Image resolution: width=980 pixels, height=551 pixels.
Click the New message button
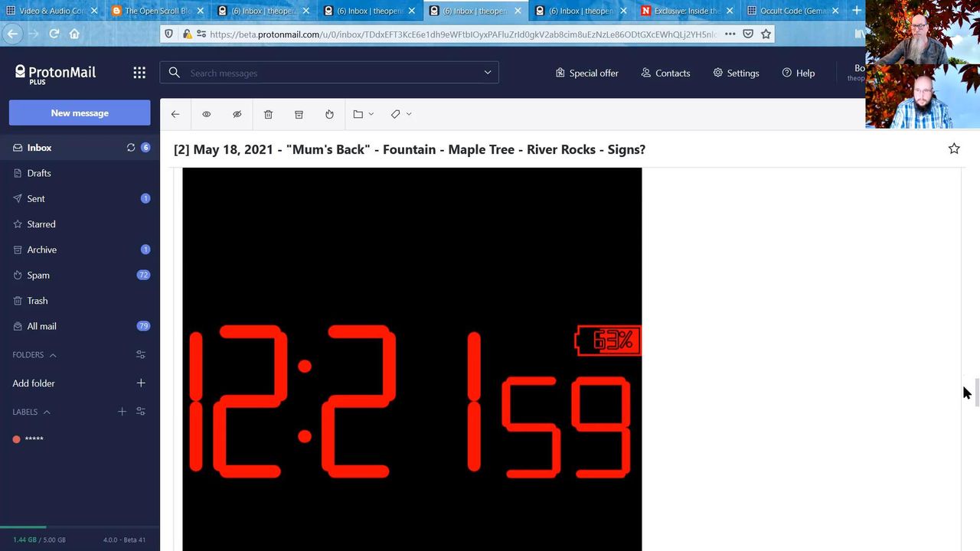[80, 112]
